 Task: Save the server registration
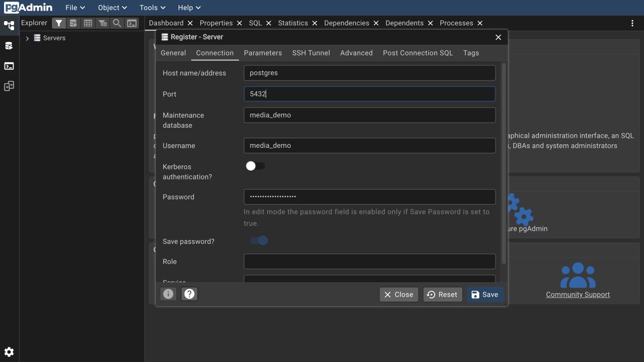point(485,295)
